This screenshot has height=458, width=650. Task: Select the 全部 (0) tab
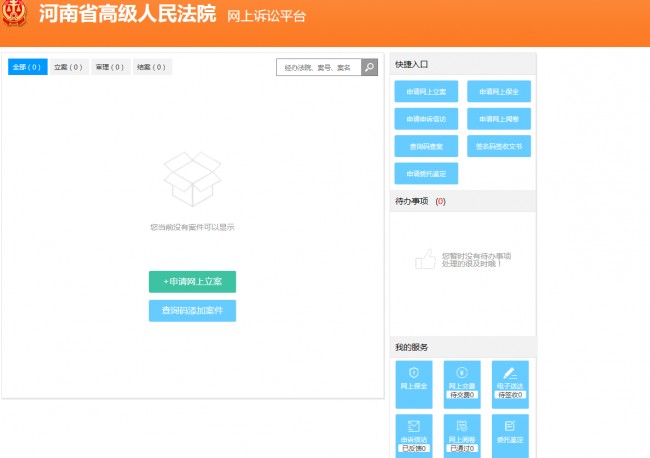27,67
